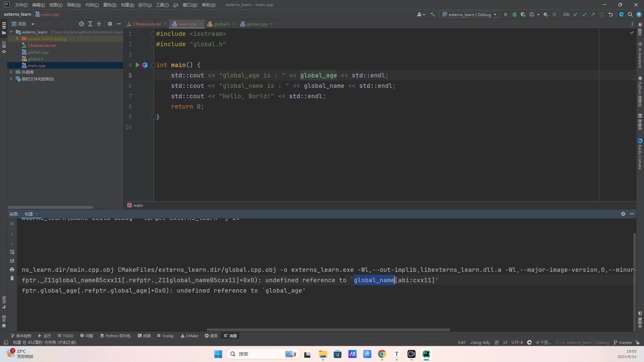644x362 pixels.
Task: Click trash clear-all icon in build output
Action: coord(12,278)
